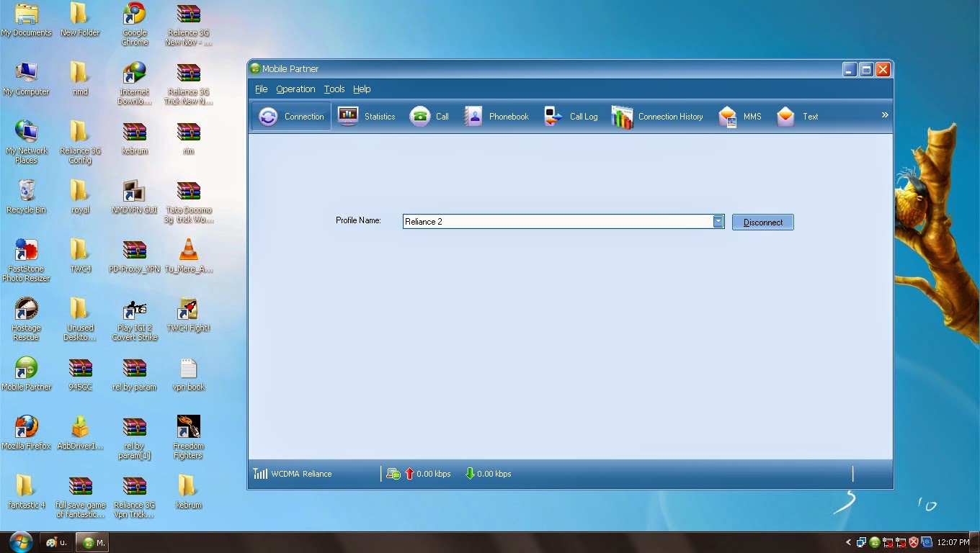Click the 'WCDMA Reliance' network status text

point(301,474)
